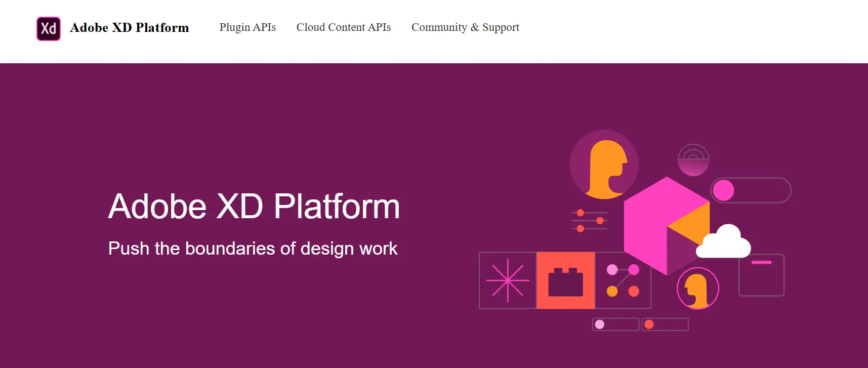868x368 pixels.
Task: Click the outlined card with pink dash
Action: pos(761,275)
